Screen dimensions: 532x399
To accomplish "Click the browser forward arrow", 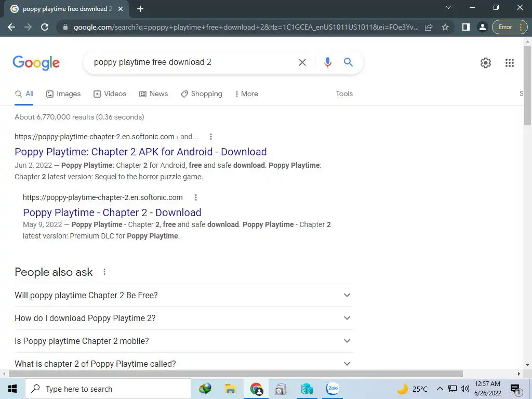I will (x=28, y=27).
